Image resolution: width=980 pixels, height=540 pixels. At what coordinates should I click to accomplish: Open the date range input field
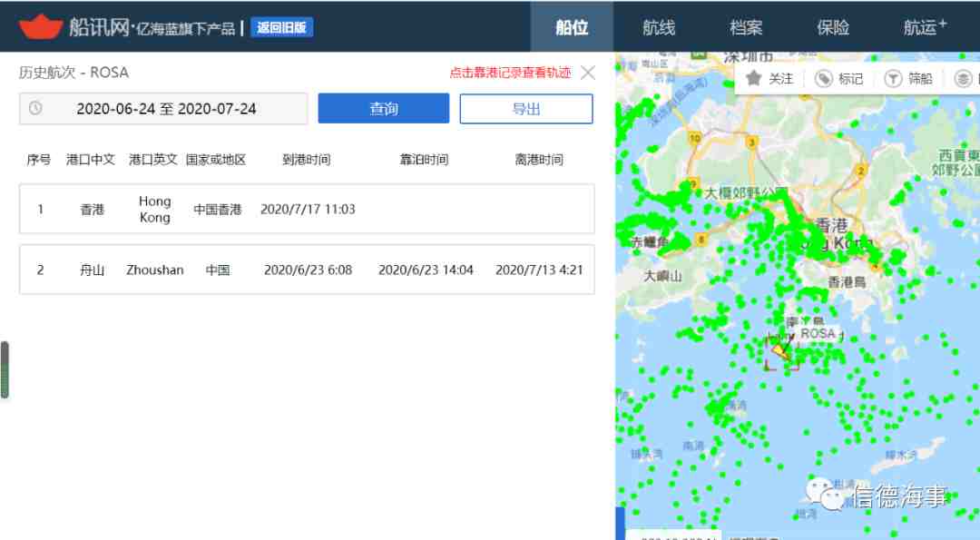163,109
